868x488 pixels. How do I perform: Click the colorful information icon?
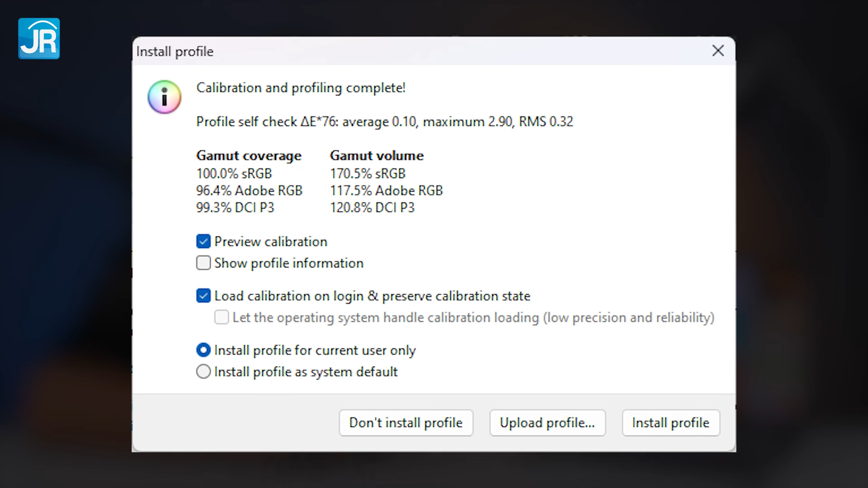(164, 97)
